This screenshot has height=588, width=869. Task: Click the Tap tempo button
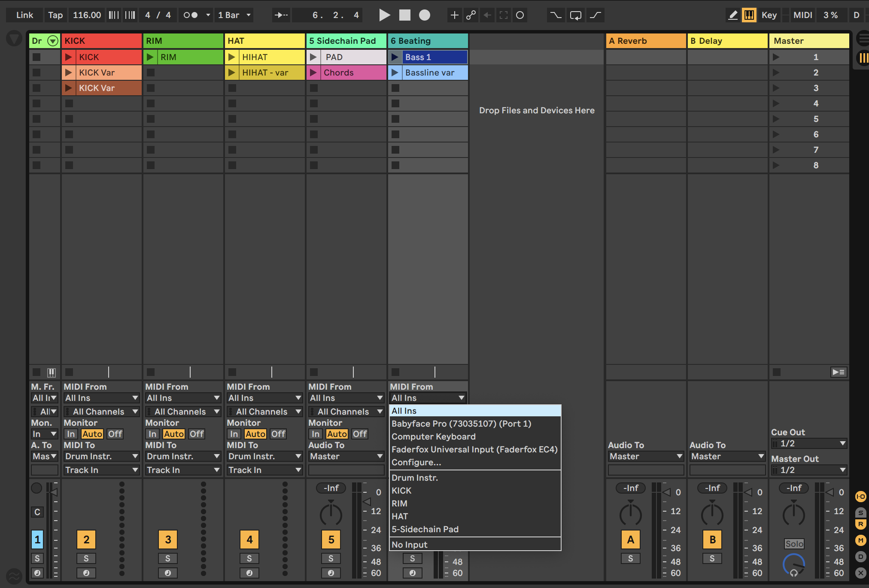pyautogui.click(x=55, y=15)
